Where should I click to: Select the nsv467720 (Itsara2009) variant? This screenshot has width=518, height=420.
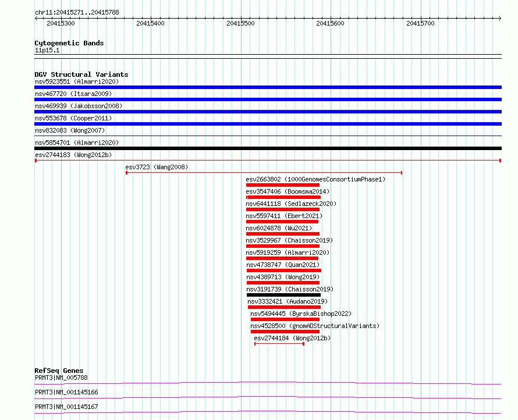coord(73,94)
